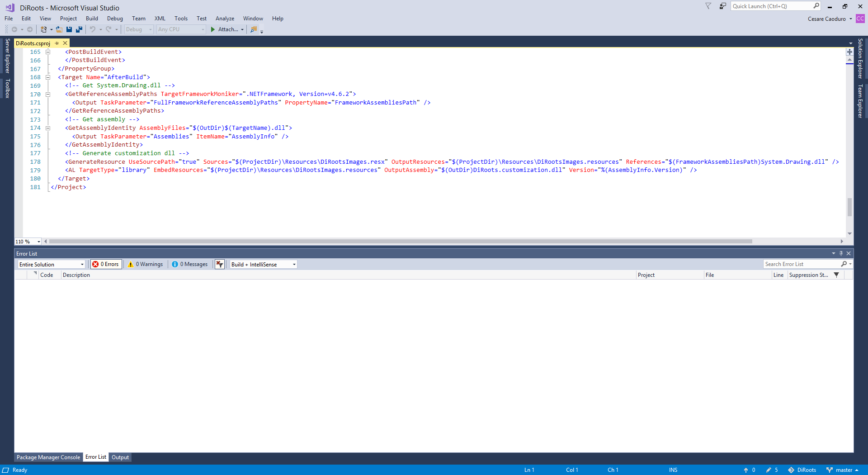Click the Save All toolbar icon
Image resolution: width=868 pixels, height=475 pixels.
[x=79, y=29]
